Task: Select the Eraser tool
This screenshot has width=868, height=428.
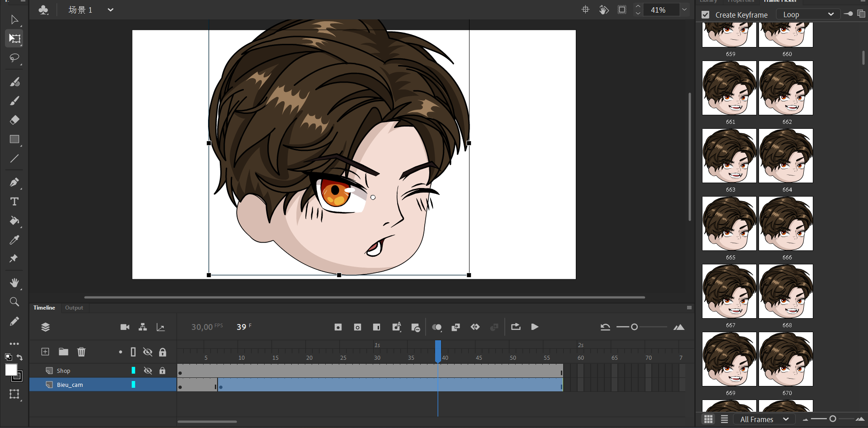Action: pyautogui.click(x=14, y=120)
